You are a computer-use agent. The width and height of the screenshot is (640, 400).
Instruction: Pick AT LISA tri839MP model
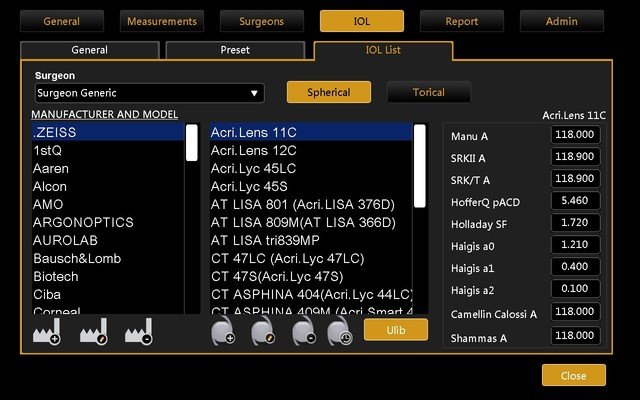click(311, 240)
